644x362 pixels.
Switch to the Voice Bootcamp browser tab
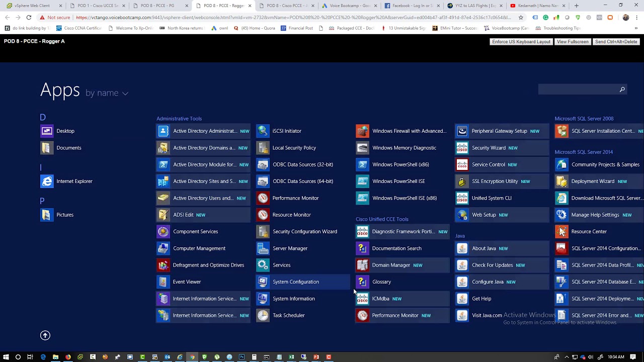coord(349,6)
